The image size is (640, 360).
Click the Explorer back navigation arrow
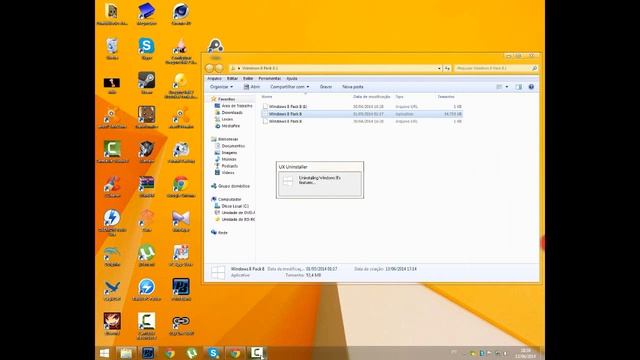coord(210,68)
